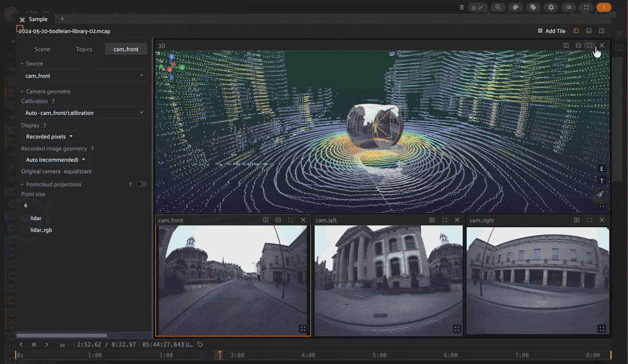Split the cam_front tile horizontally
This screenshot has width=628, height=364.
278,220
